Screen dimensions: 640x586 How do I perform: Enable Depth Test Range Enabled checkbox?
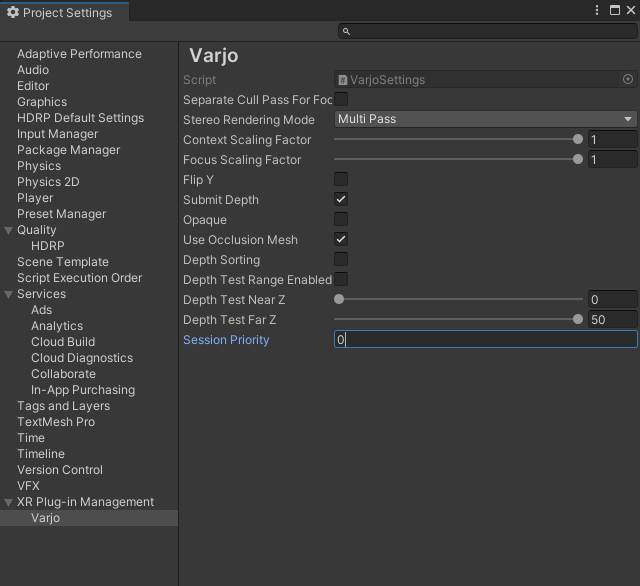341,279
